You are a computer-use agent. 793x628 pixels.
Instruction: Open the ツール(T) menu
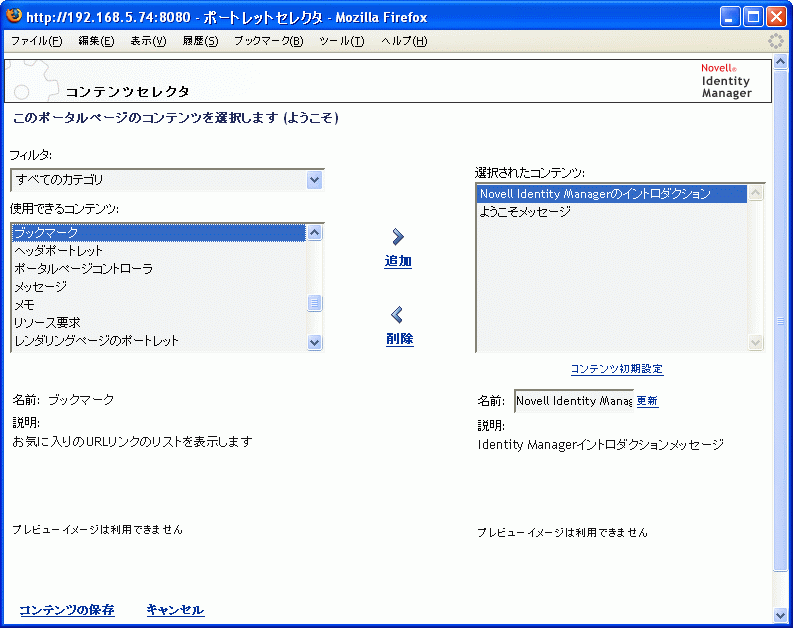coord(342,41)
